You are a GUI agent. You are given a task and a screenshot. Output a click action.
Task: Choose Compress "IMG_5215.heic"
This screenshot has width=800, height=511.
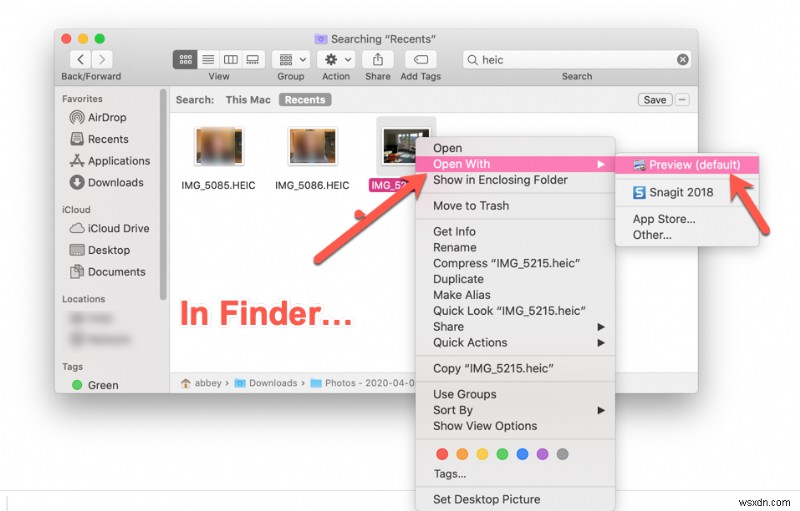point(515,264)
